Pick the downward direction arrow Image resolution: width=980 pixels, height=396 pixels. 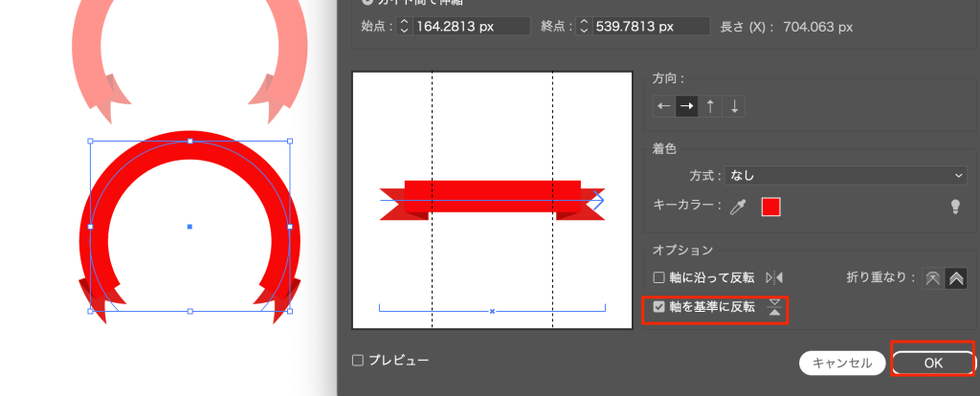(x=734, y=106)
